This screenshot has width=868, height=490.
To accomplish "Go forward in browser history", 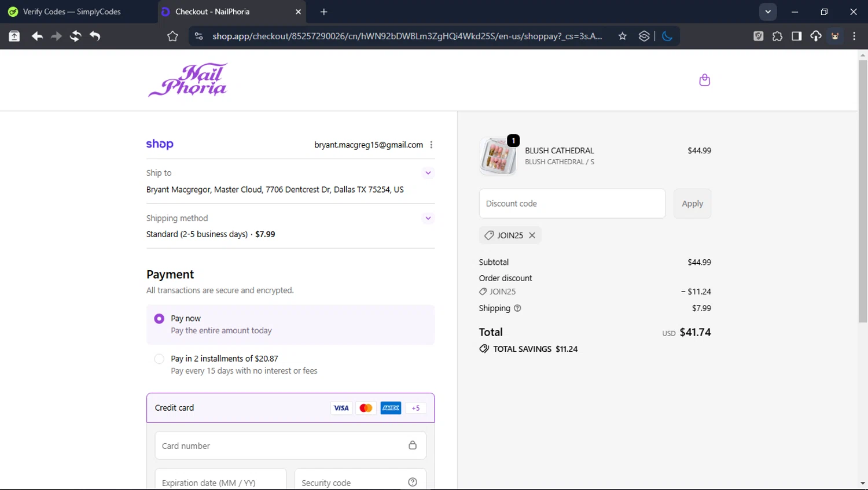I will click(x=56, y=36).
